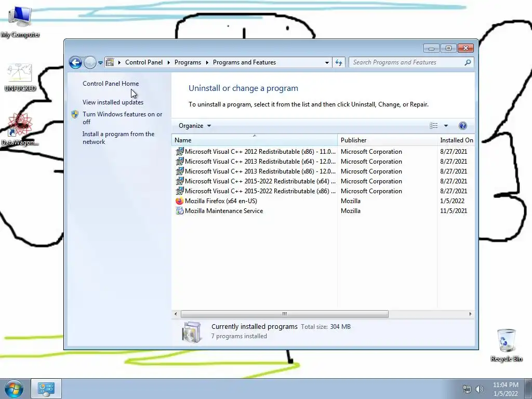Click the Show desktop strip on taskbar
532x399 pixels.
tap(528, 389)
